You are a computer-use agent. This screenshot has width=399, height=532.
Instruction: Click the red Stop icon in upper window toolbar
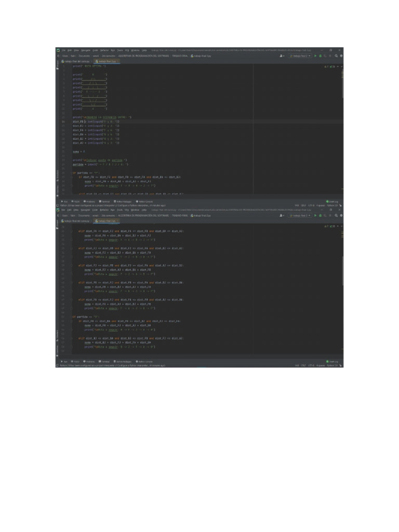331,56
